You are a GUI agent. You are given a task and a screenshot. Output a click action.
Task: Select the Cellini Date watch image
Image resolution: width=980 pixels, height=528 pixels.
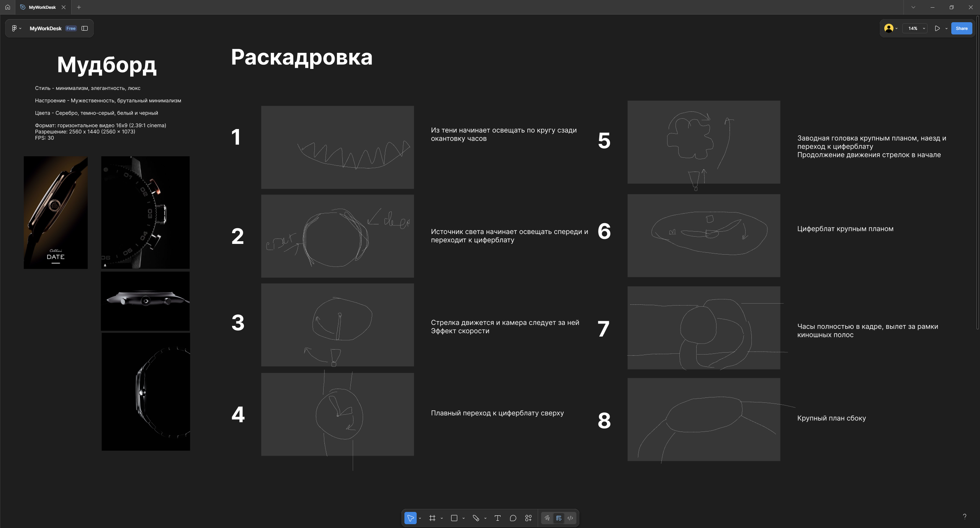point(56,212)
